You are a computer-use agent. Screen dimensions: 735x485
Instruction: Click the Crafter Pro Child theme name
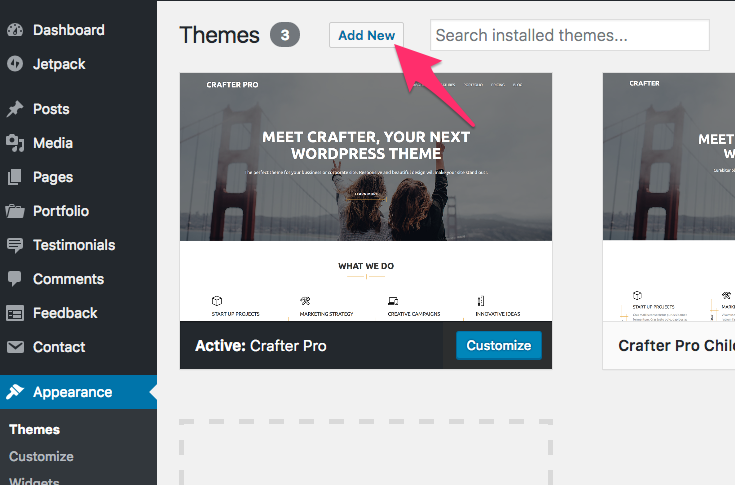coord(676,345)
